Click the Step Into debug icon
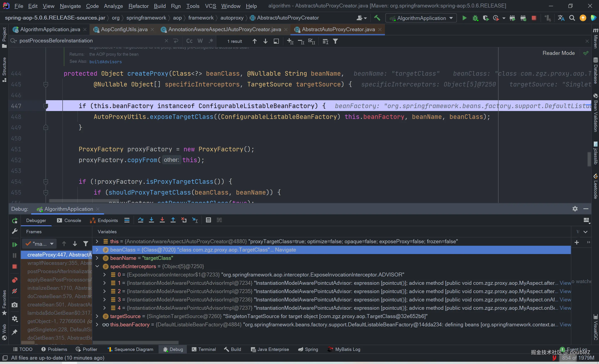This screenshot has width=599, height=364. (151, 220)
